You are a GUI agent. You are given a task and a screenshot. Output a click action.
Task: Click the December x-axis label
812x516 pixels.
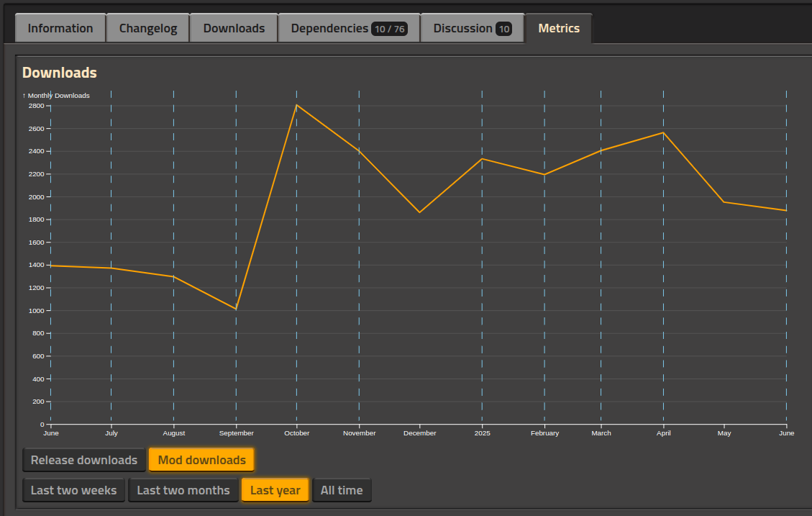tap(420, 433)
